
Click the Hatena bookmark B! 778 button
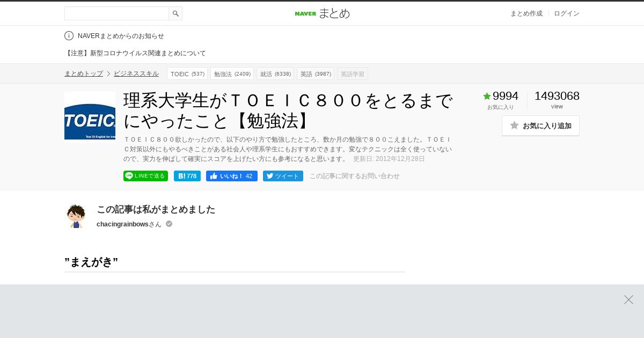[x=187, y=176]
